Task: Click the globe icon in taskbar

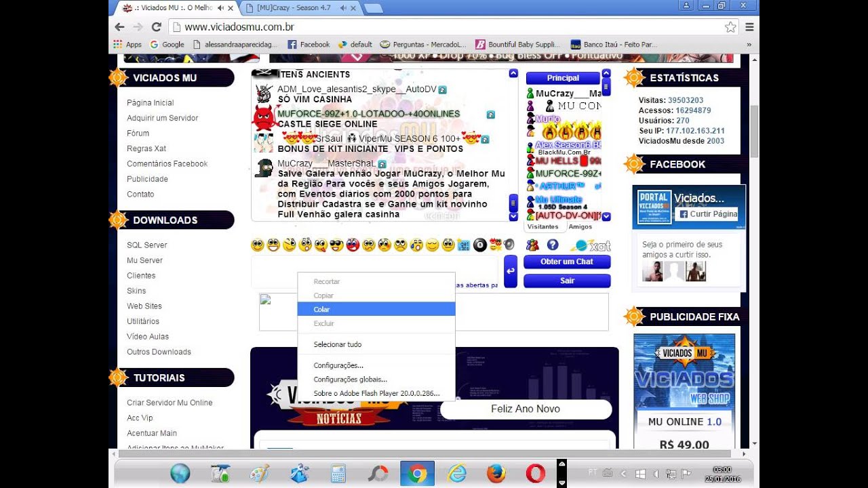Action: point(180,473)
